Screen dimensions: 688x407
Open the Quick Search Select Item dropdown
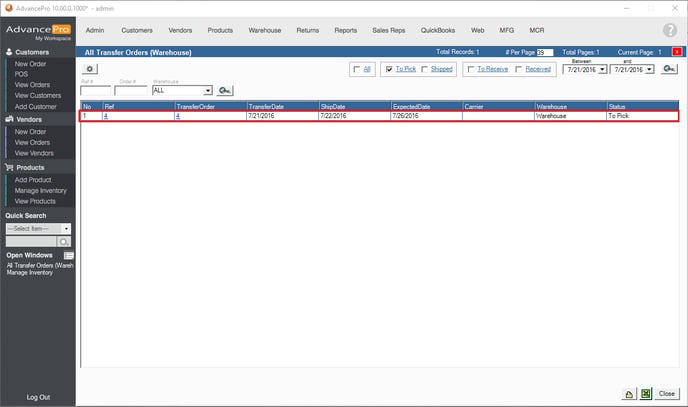(66, 229)
